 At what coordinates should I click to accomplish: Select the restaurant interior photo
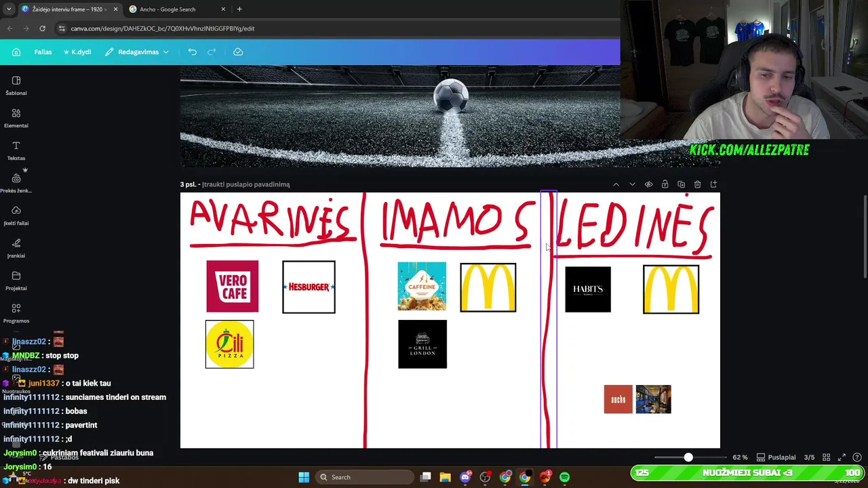654,399
